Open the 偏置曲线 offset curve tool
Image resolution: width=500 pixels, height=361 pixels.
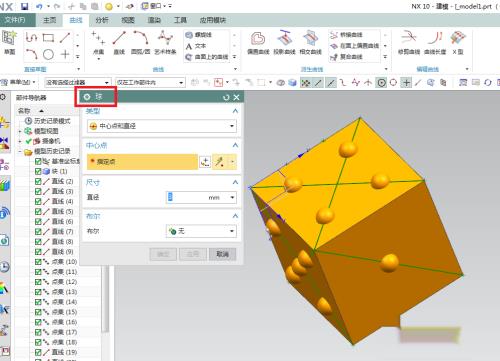[x=258, y=43]
